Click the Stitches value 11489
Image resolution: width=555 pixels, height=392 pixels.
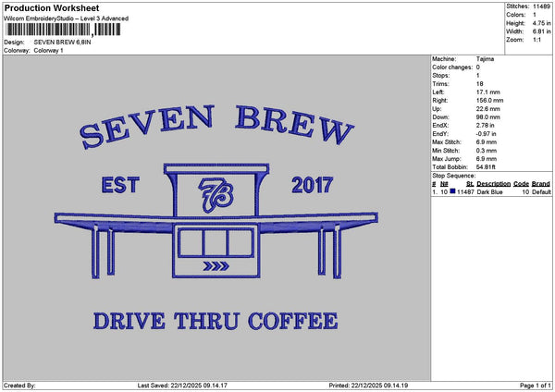tap(541, 6)
